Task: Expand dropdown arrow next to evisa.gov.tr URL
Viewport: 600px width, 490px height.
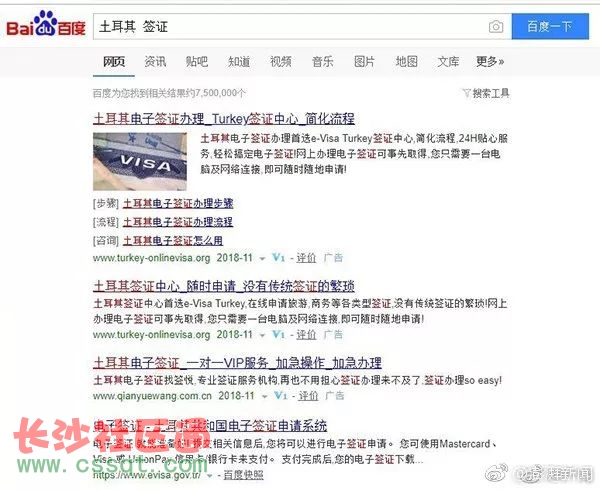Action: pyautogui.click(x=209, y=476)
